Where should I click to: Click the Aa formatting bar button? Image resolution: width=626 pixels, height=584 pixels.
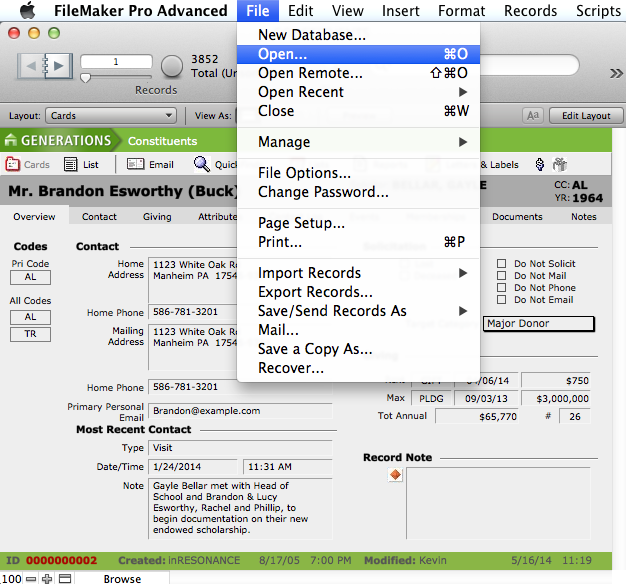tap(533, 116)
